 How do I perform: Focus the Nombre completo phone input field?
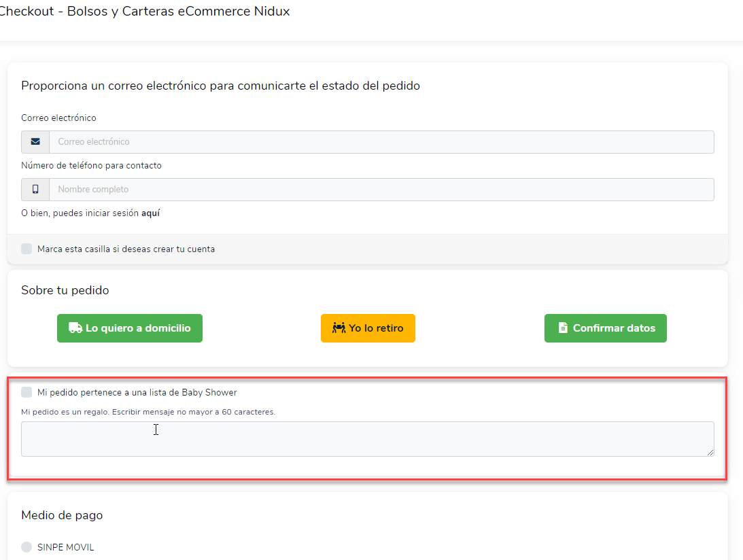[x=381, y=190]
